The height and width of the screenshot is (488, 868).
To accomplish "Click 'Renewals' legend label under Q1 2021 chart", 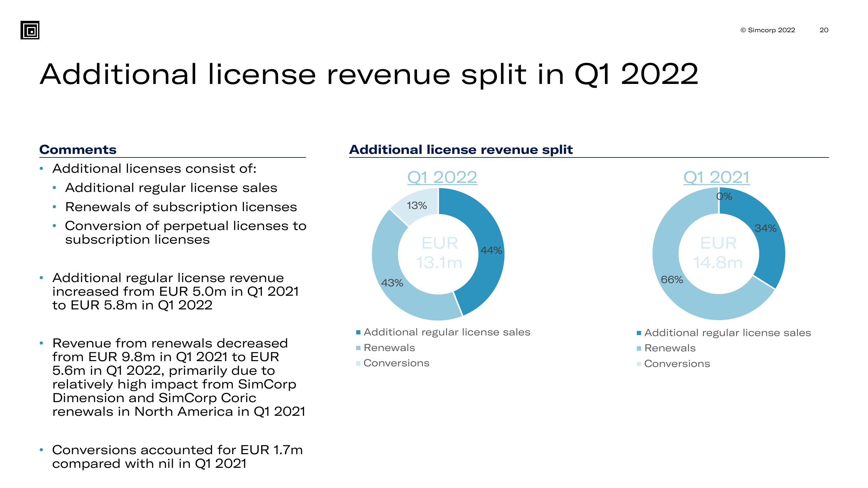I will point(670,348).
